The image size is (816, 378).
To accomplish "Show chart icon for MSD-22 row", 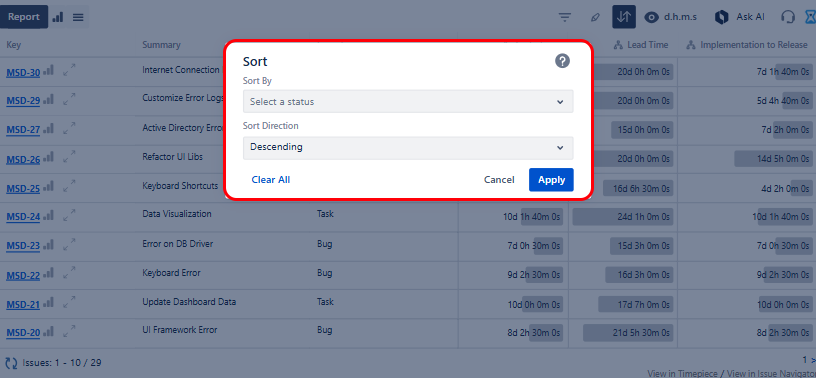I will point(48,272).
